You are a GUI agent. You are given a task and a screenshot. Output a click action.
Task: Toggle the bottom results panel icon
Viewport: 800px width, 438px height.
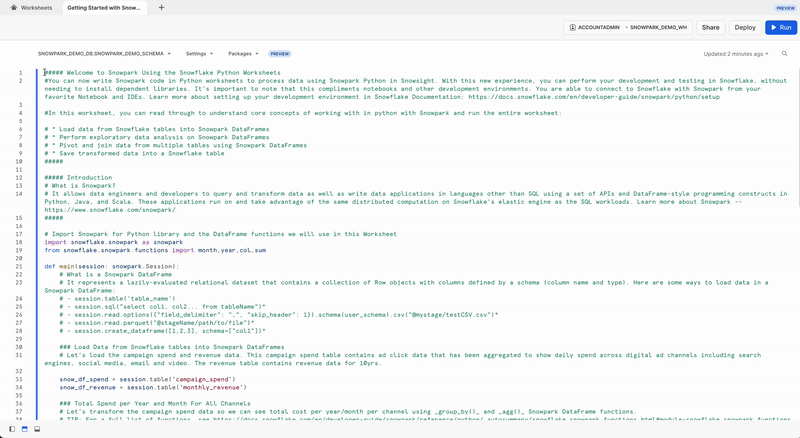click(x=37, y=429)
